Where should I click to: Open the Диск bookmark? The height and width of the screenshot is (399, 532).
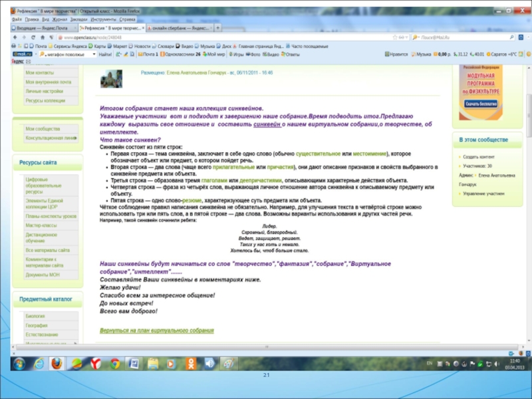coord(224,46)
